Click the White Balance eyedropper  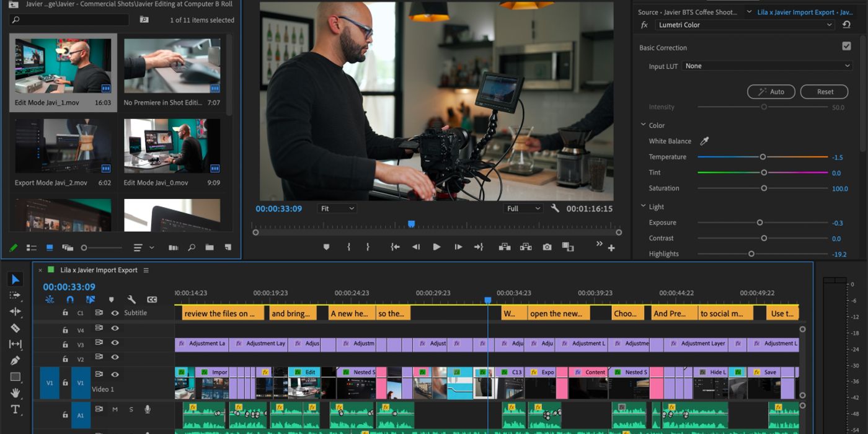pos(704,141)
